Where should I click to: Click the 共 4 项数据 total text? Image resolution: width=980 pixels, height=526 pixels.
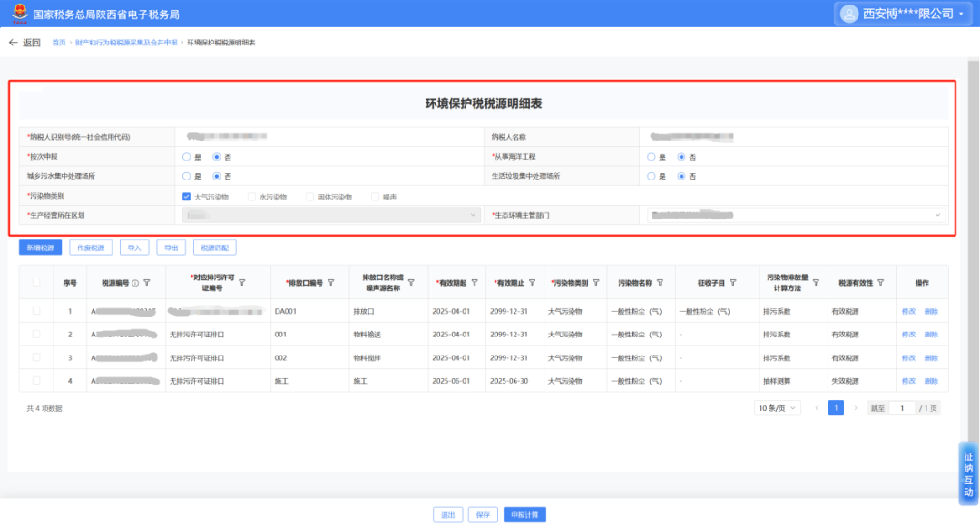click(44, 408)
